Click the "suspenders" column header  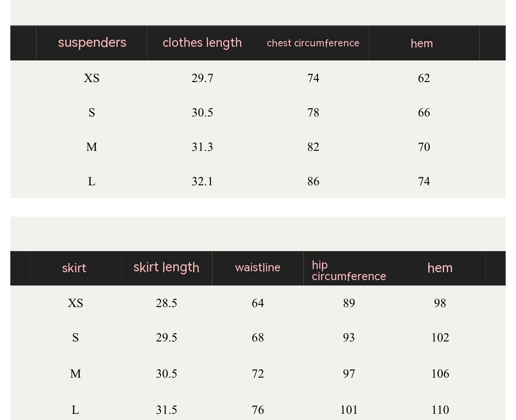(92, 43)
